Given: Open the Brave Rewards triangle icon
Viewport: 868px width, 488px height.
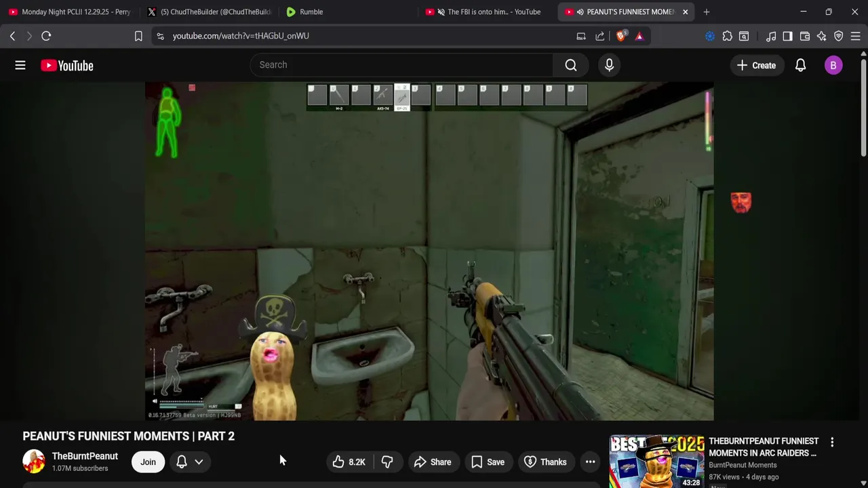Looking at the screenshot, I should pos(639,36).
